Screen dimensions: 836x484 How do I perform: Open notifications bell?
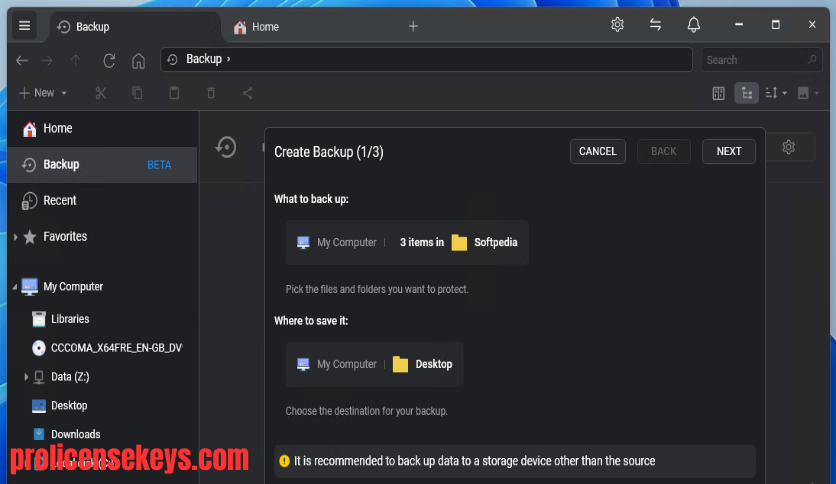pyautogui.click(x=694, y=25)
